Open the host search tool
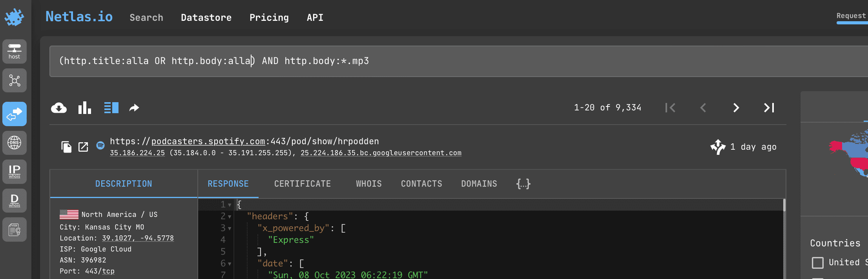 (15, 51)
